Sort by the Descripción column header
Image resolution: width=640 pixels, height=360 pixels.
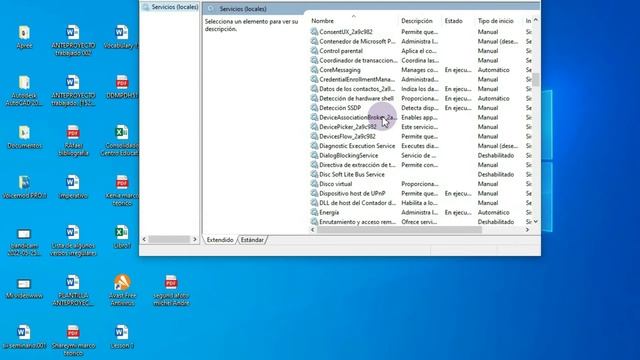pyautogui.click(x=417, y=21)
